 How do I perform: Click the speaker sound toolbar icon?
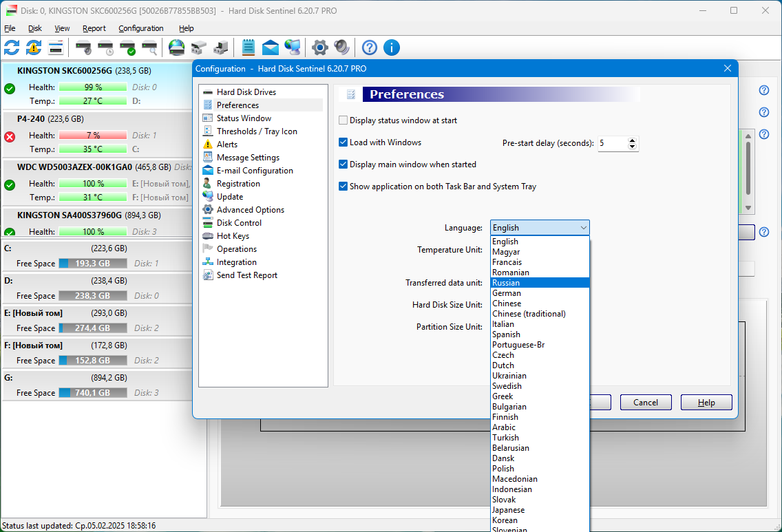[x=342, y=47]
